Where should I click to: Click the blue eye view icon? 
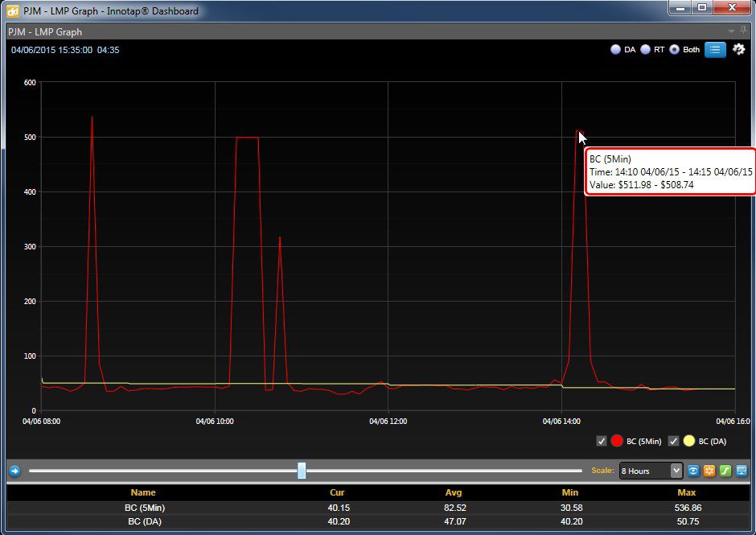click(x=692, y=471)
